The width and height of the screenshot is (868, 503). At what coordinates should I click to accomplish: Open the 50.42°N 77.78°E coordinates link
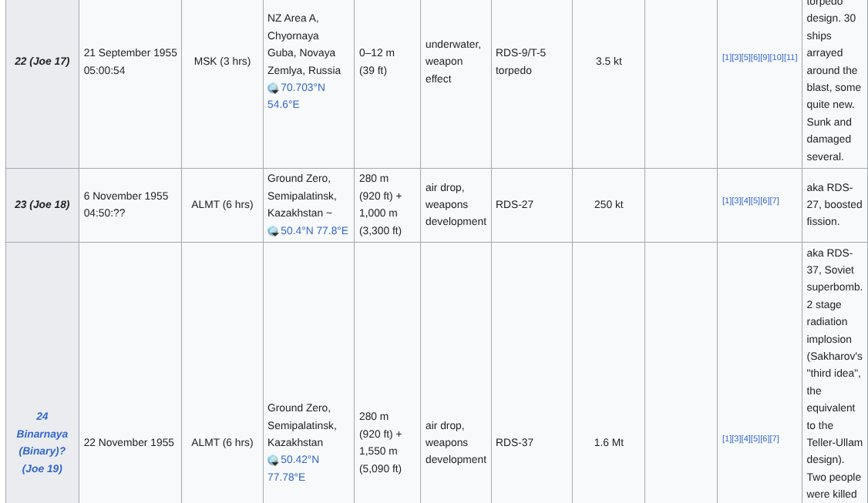[x=299, y=460]
